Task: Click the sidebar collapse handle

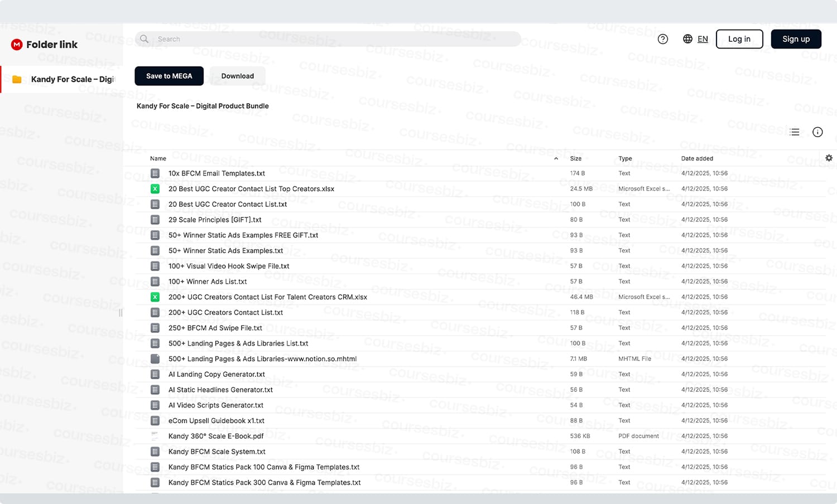Action: pyautogui.click(x=121, y=313)
